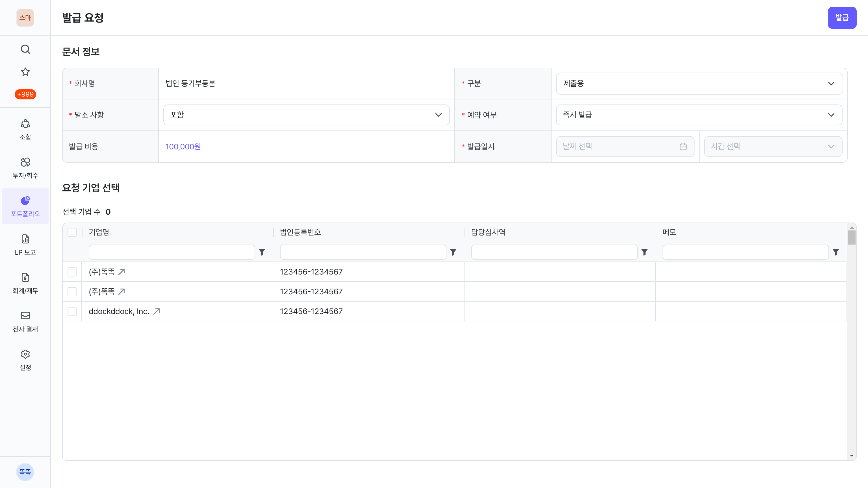Expand the 예약 여부 즉시 발급 dropdown
The width and height of the screenshot is (868, 488).
coord(699,115)
